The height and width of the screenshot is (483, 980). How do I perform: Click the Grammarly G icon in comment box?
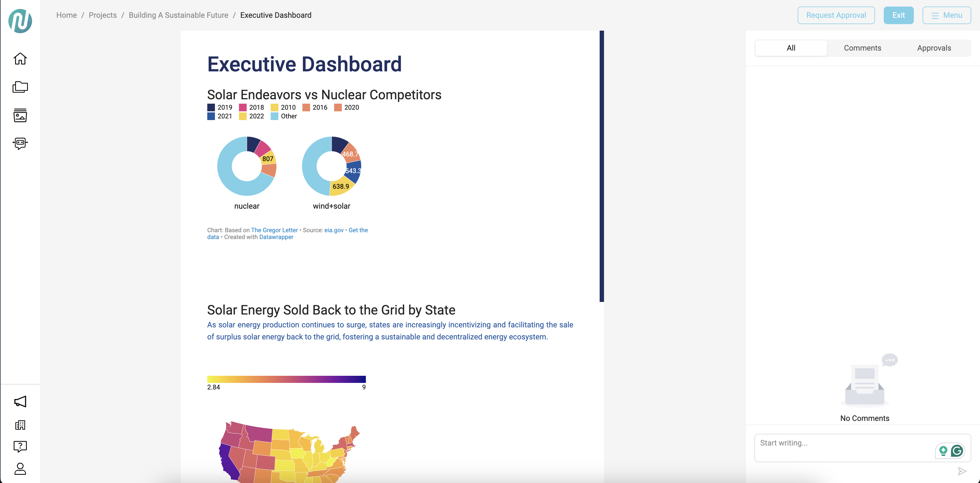coord(958,451)
